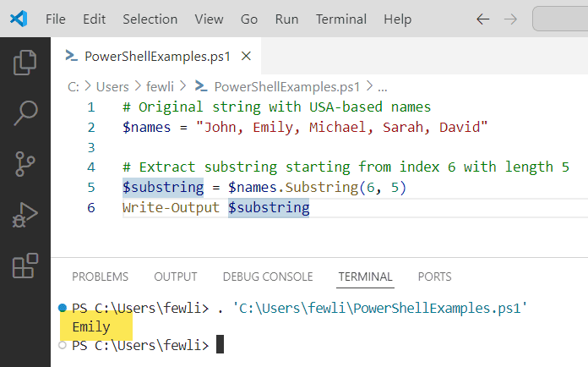Open the Edit menu
Image resolution: width=588 pixels, height=367 pixels.
[94, 19]
